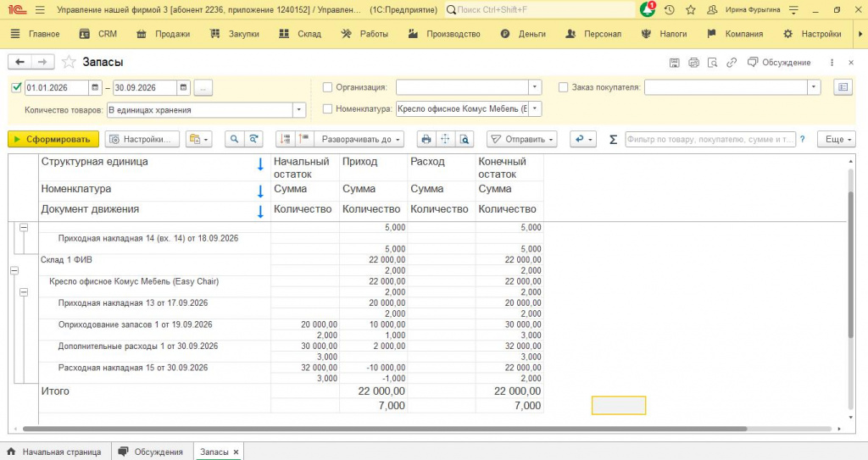This screenshot has height=460, width=868.
Task: Open Производство section
Action: click(444, 34)
